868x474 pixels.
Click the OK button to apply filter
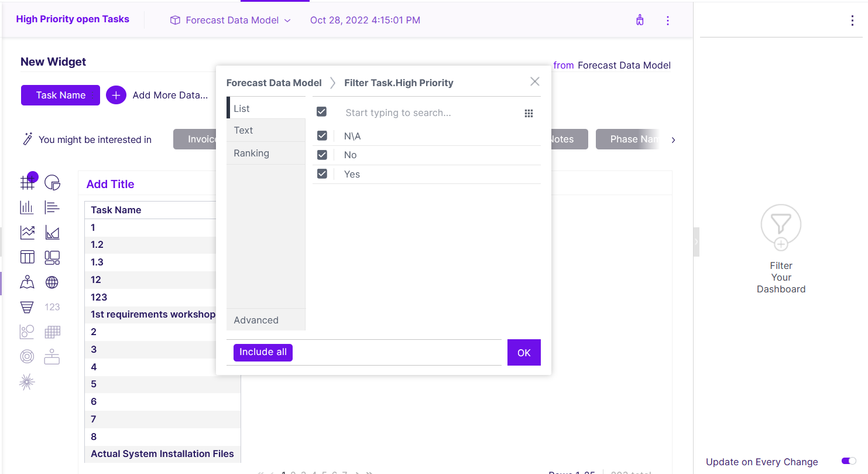(524, 352)
